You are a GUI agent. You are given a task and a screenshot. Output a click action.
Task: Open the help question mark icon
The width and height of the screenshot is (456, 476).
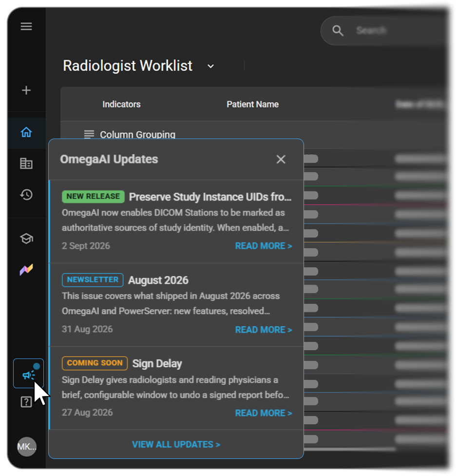coord(26,402)
